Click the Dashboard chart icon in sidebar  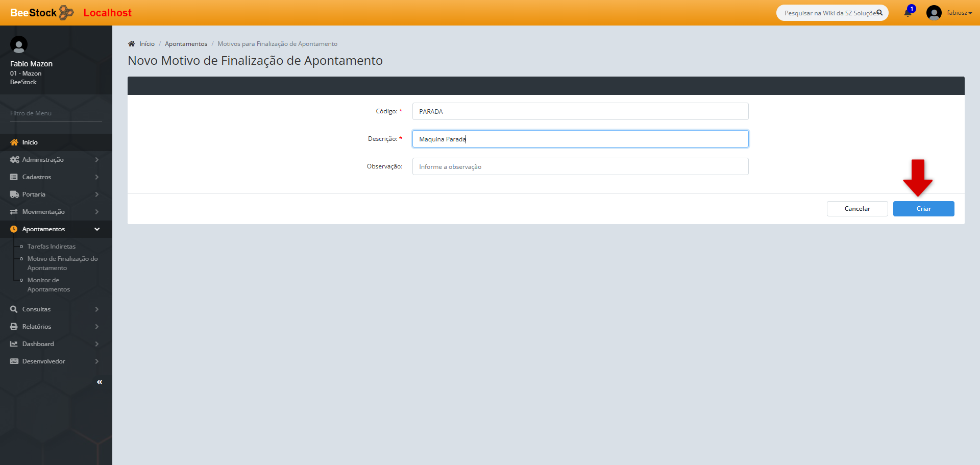pyautogui.click(x=14, y=344)
